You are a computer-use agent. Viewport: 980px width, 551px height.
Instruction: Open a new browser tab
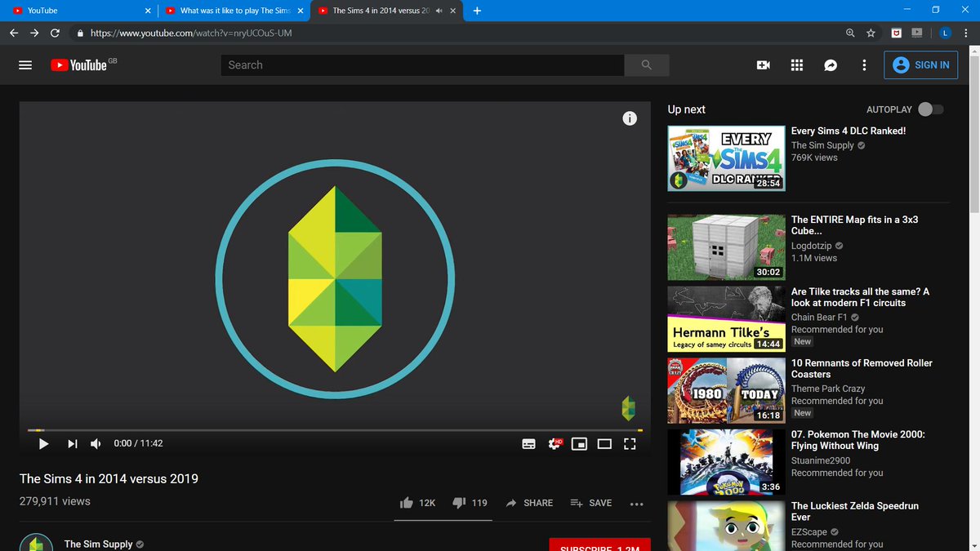click(x=477, y=11)
